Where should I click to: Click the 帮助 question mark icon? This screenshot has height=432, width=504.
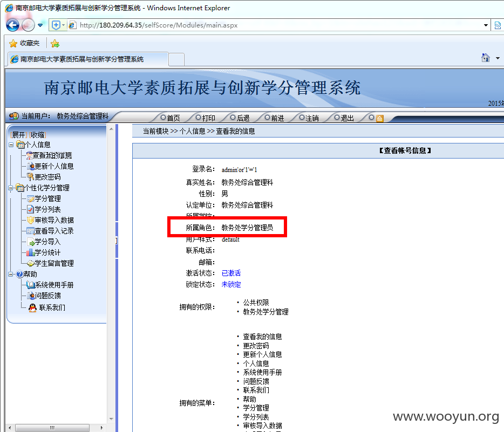click(19, 274)
